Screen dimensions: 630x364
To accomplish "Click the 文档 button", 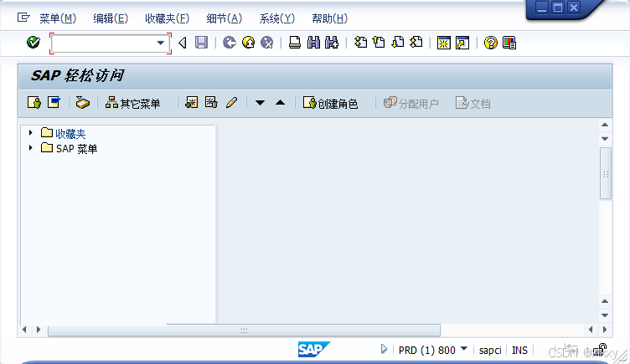I will point(472,103).
